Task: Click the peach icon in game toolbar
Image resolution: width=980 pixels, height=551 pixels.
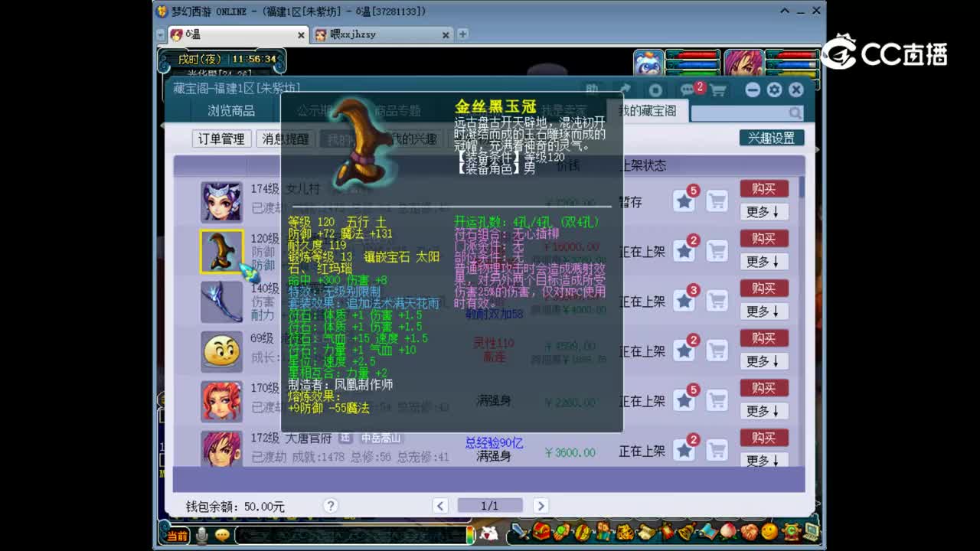Action: tap(727, 531)
